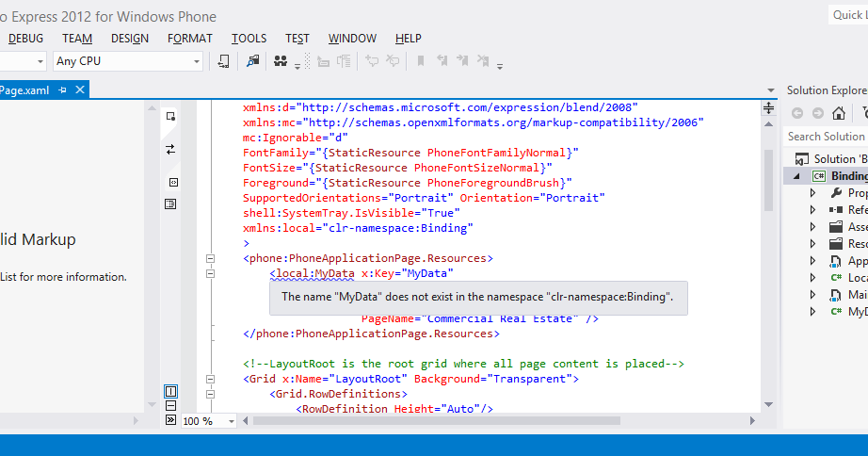Click the code editor scroll-right arrow
Image resolution: width=868 pixels, height=456 pixels.
tap(752, 421)
